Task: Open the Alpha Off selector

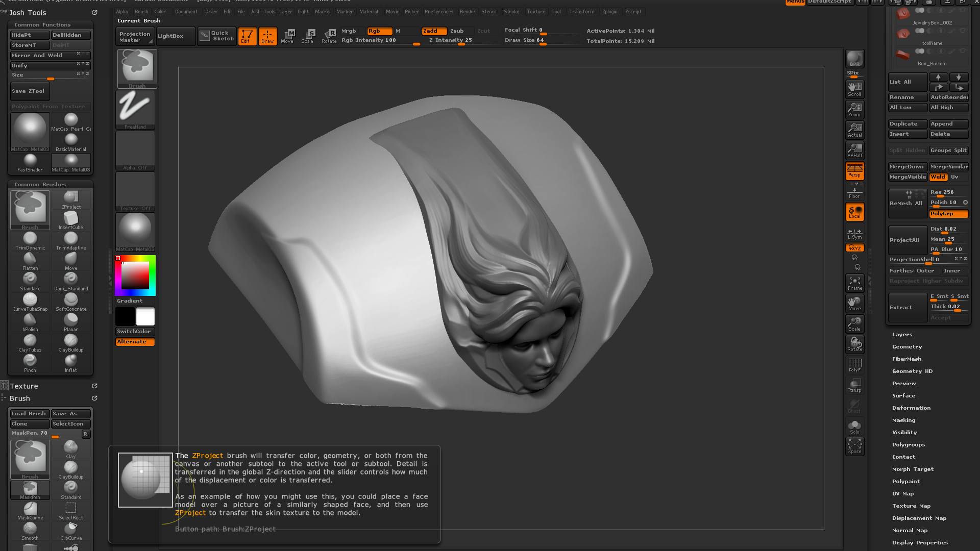Action: coord(135,151)
